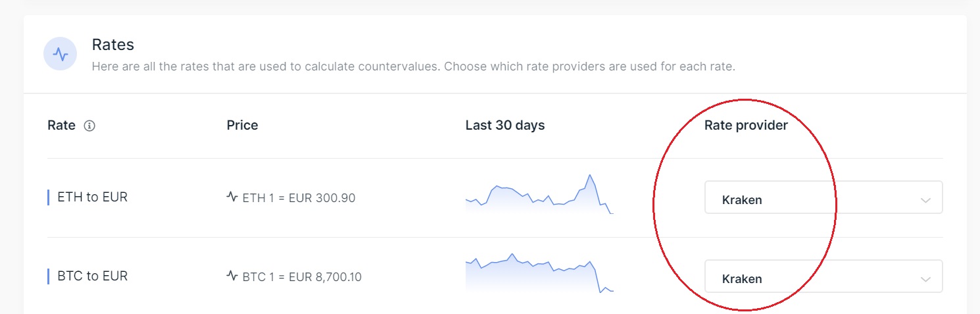Click the pulse icon before BTC 1 price
Screen dimensions: 980x314
(x=232, y=275)
